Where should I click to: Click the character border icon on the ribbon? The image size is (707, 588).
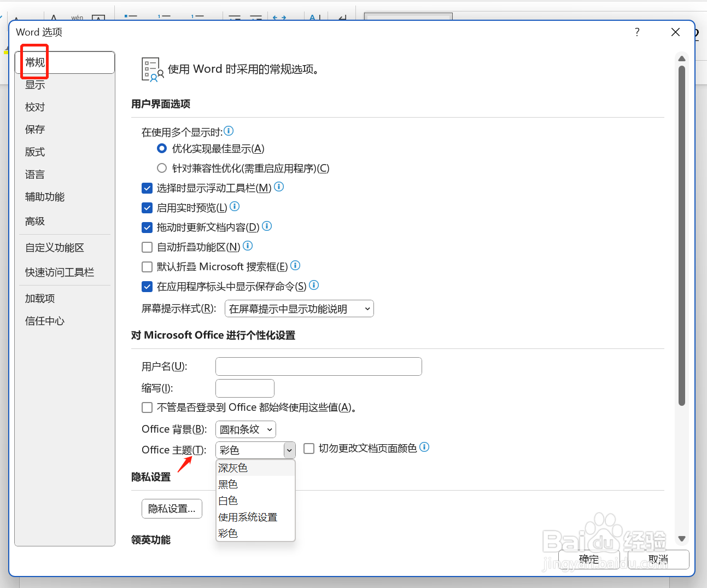pyautogui.click(x=98, y=18)
